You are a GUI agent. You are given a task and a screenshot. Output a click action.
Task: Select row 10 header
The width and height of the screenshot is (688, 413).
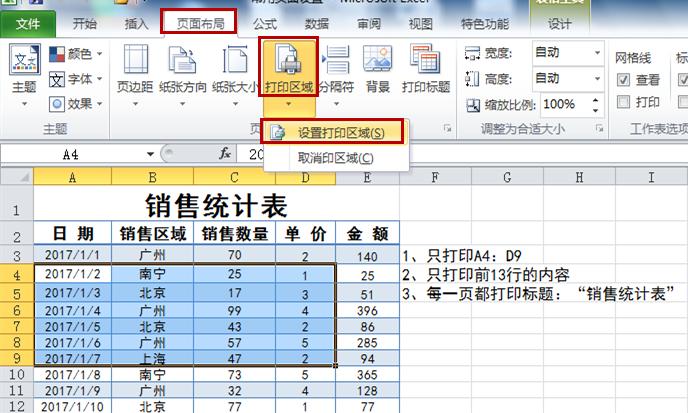click(17, 374)
